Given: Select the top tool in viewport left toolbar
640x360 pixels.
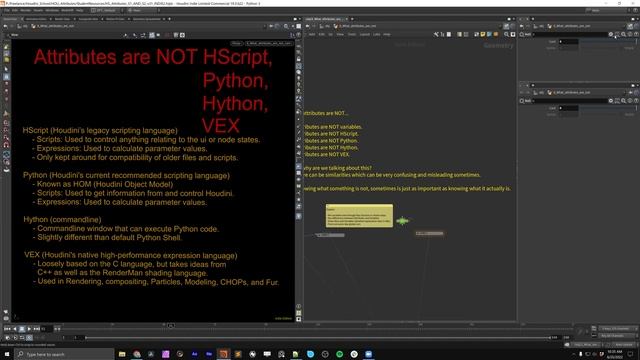Looking at the screenshot, I should 6,47.
